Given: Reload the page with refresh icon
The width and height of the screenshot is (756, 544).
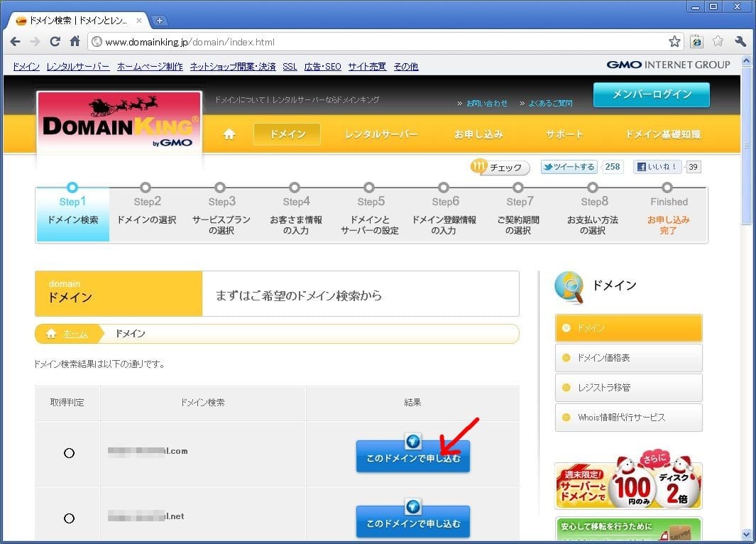Looking at the screenshot, I should [55, 42].
